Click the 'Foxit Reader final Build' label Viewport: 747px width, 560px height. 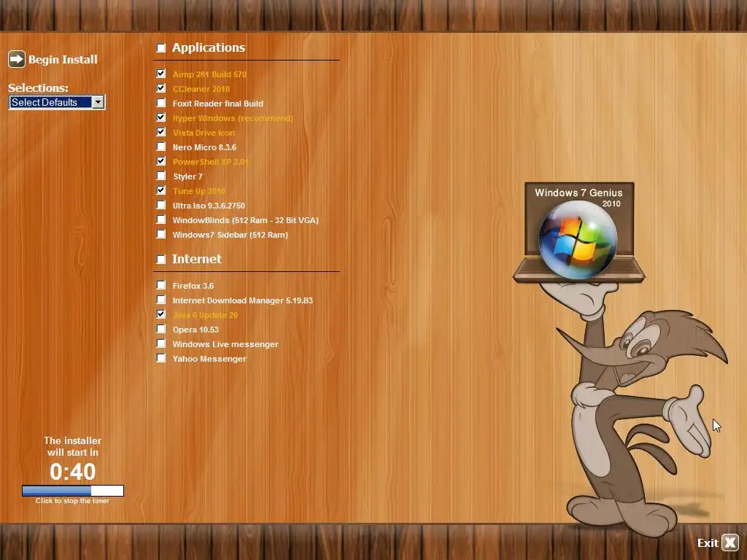217,104
